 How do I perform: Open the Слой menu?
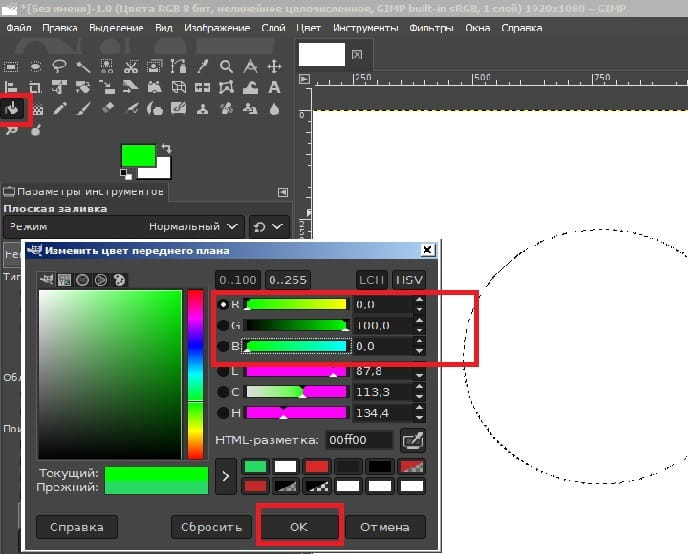tap(273, 27)
